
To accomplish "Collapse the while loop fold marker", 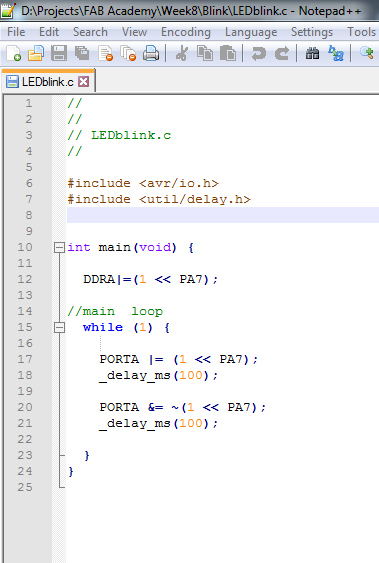I will 59,327.
